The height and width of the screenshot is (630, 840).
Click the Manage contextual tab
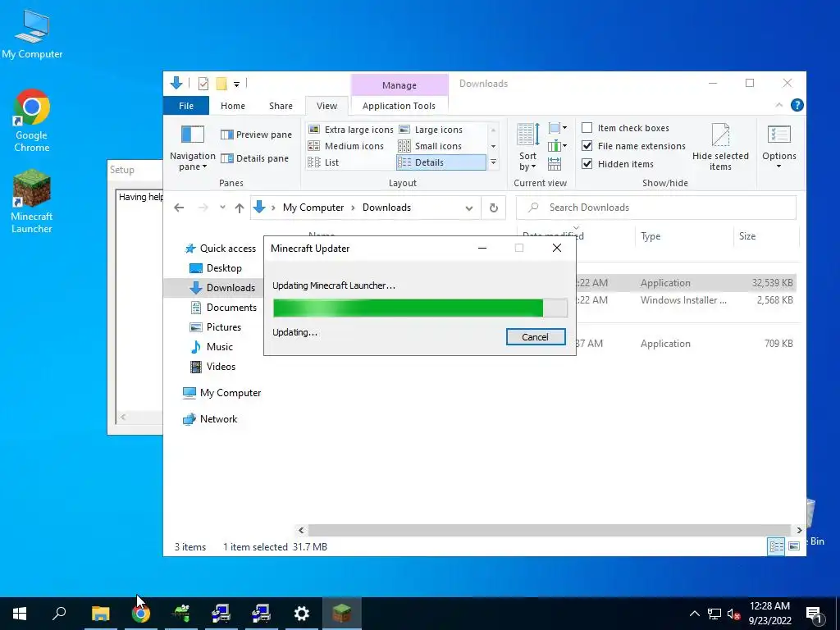[x=399, y=85]
